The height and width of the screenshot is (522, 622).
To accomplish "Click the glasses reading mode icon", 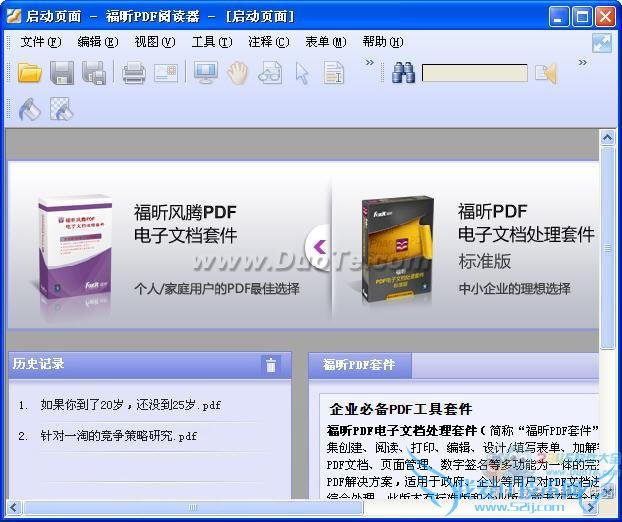I will click(270, 73).
